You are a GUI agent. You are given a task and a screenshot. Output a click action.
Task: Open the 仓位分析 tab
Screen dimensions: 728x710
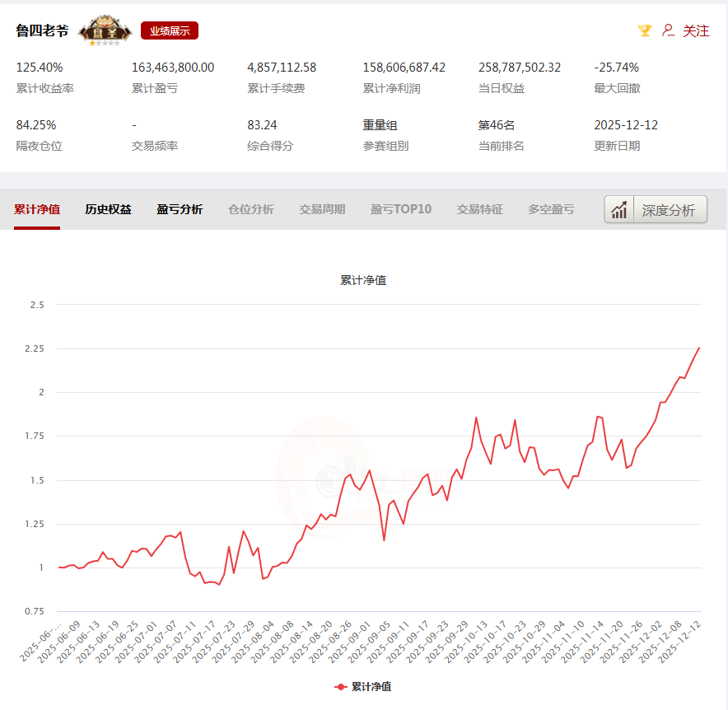(x=251, y=209)
